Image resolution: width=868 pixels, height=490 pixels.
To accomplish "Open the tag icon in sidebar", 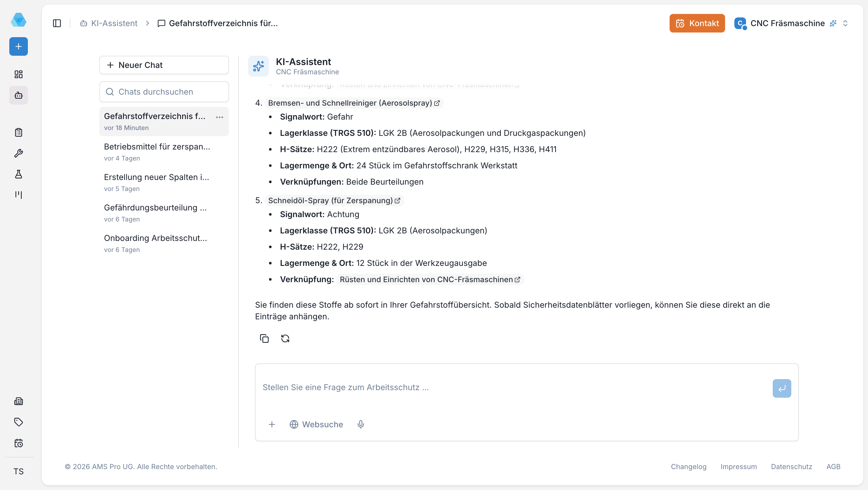I will click(19, 422).
